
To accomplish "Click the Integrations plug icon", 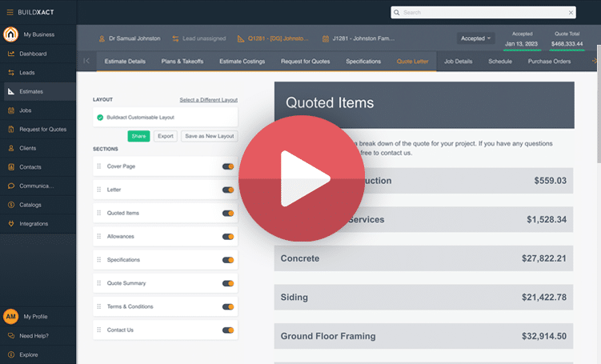I will [x=11, y=224].
